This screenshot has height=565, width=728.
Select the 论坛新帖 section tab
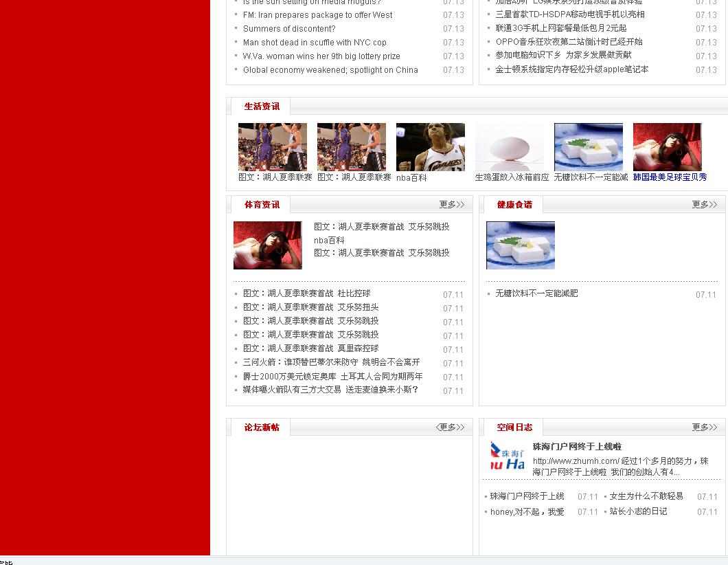(x=262, y=427)
